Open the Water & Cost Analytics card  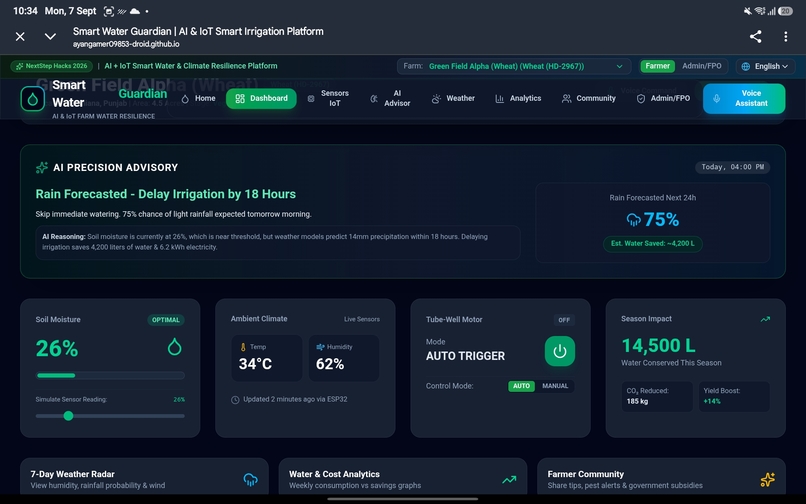pyautogui.click(x=403, y=477)
